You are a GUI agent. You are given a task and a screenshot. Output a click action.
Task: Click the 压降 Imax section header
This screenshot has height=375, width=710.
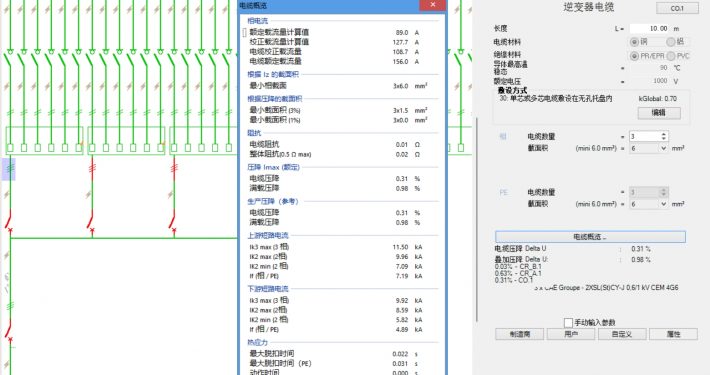(x=273, y=167)
